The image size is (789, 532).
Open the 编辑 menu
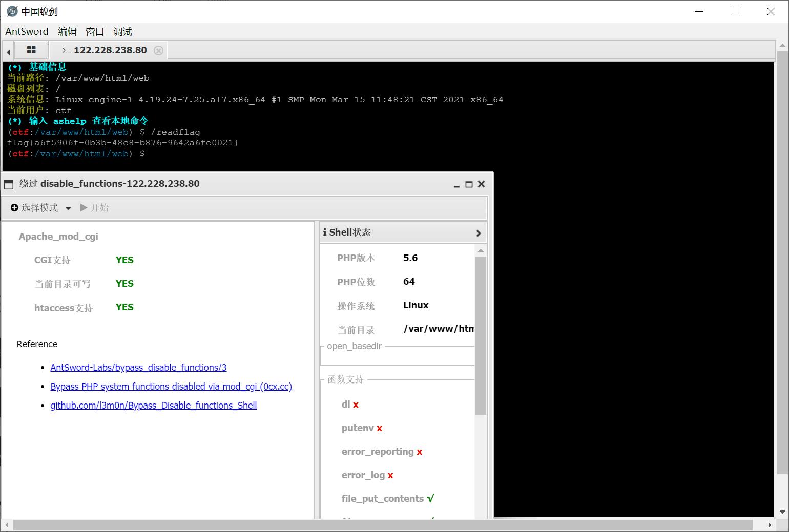(67, 31)
